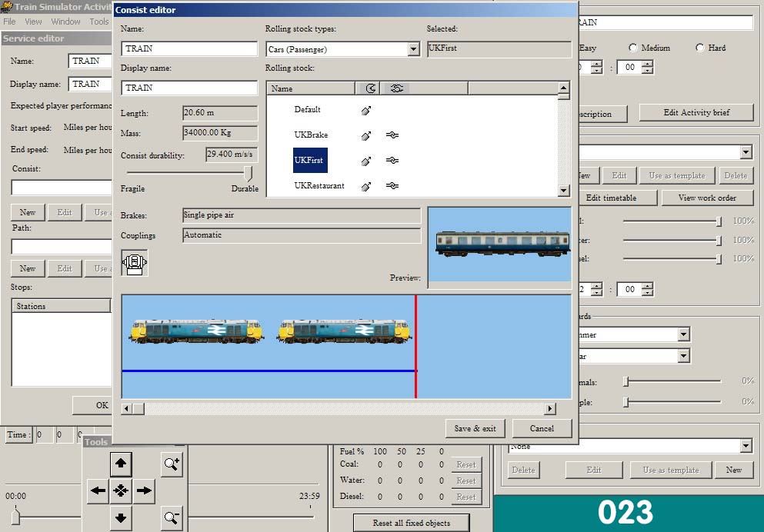Viewport: 764px width, 532px height.
Task: Adjust the Consist durability slider handle
Action: point(248,173)
